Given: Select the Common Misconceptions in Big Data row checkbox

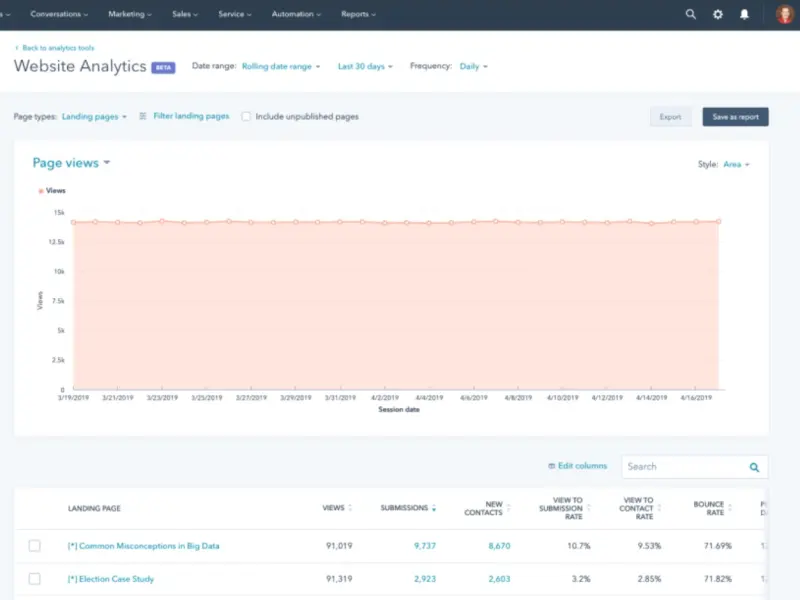Looking at the screenshot, I should [35, 546].
